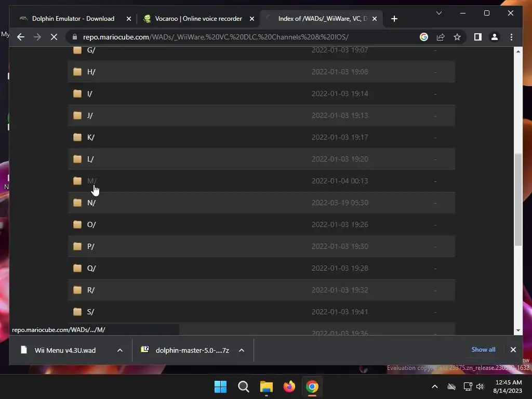Open the M/ folder link
The height and width of the screenshot is (399, 532).
pyautogui.click(x=92, y=181)
